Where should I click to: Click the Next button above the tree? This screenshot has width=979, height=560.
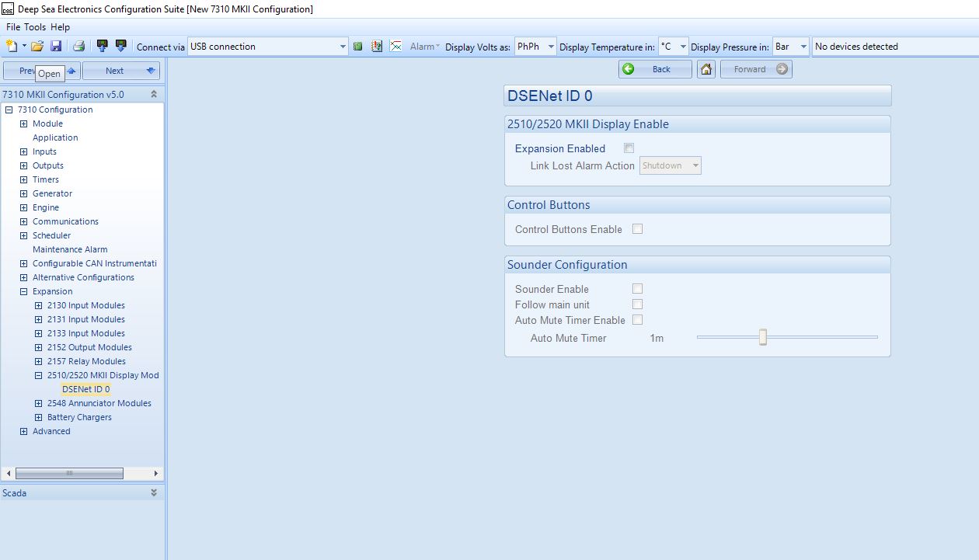coord(120,71)
